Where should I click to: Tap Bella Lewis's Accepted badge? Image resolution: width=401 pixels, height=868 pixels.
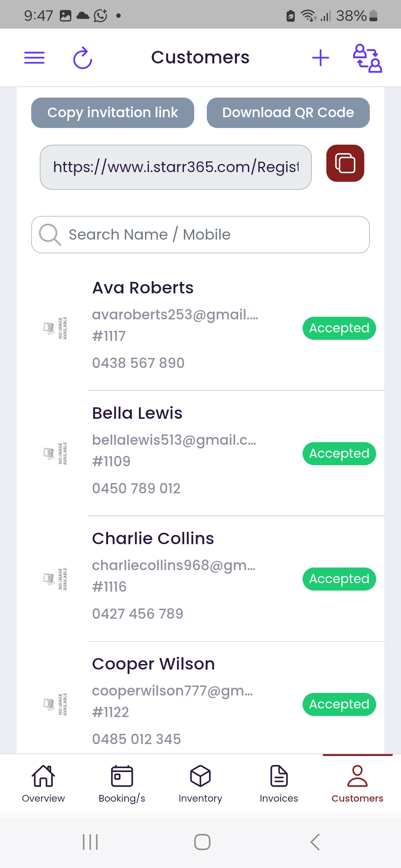pos(339,454)
